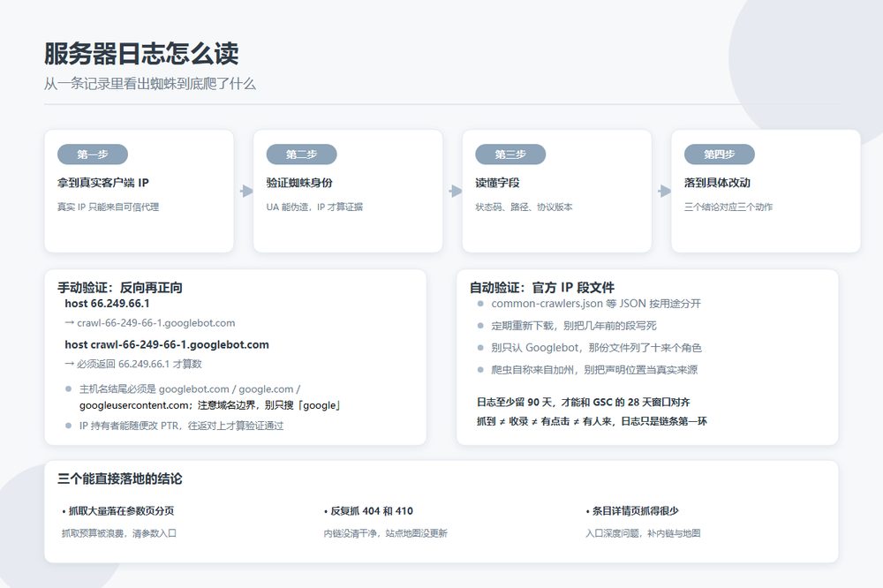Click the text 抓取预算被浪费，清参数入口
Image resolution: width=883 pixels, height=588 pixels.
(119, 533)
